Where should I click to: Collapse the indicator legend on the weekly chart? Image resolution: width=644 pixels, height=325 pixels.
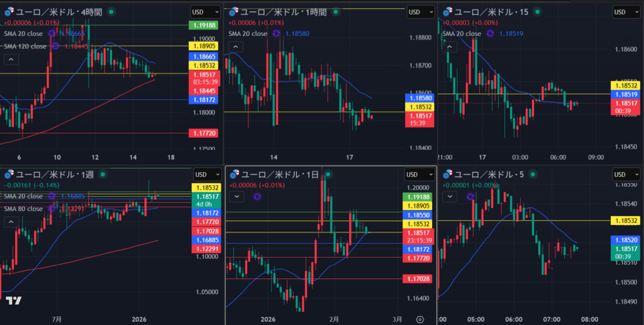pos(11,222)
